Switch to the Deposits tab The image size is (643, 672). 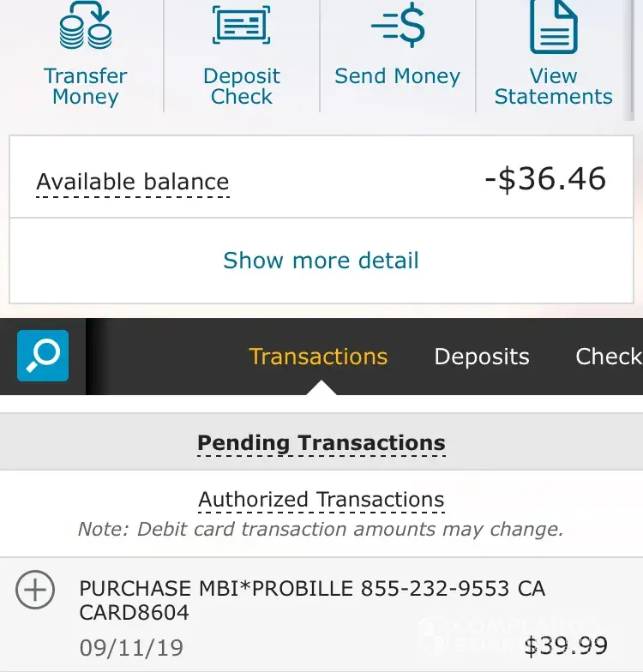click(482, 357)
